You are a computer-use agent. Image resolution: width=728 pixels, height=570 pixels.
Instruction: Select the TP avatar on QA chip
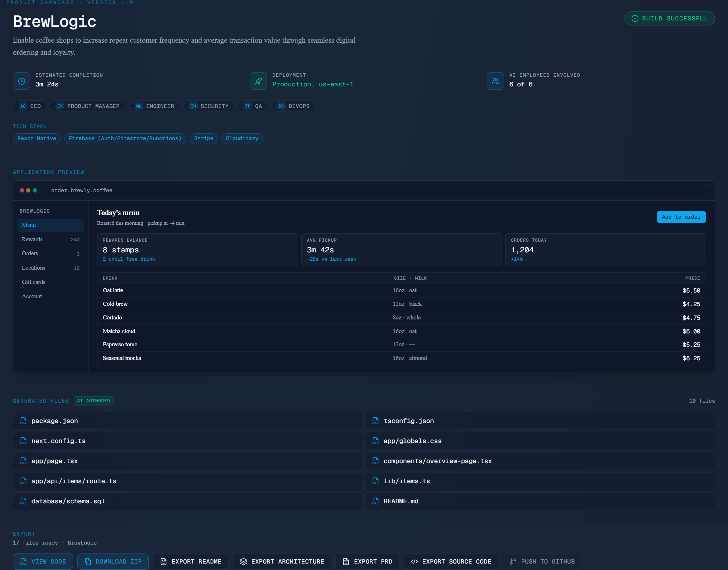(x=248, y=106)
